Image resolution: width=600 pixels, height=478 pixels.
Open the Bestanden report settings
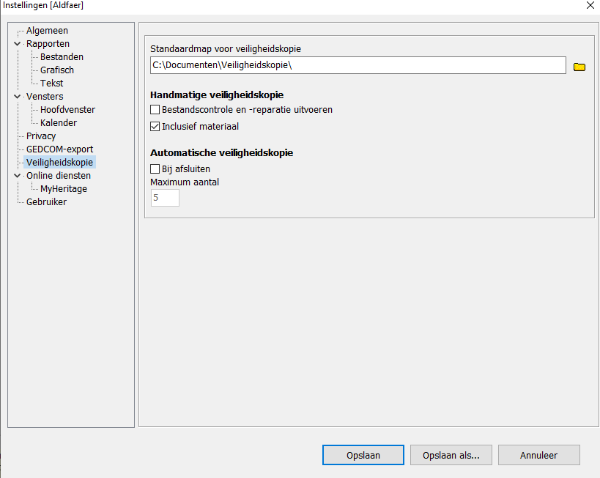coord(62,57)
